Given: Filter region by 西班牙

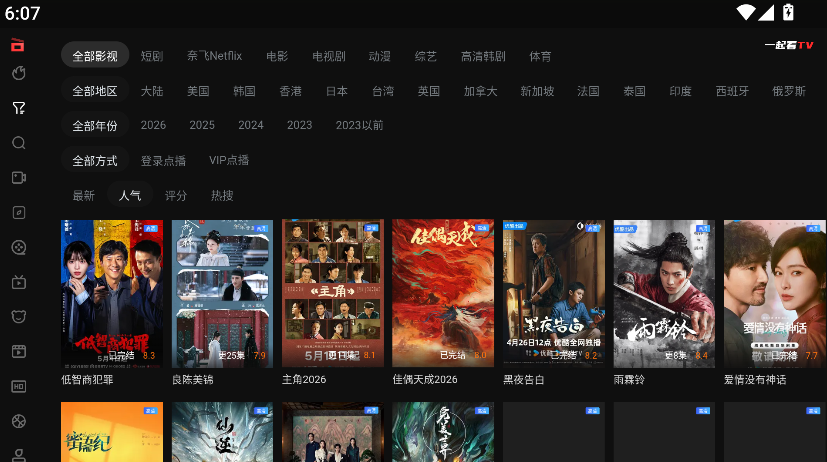Looking at the screenshot, I should coord(732,91).
